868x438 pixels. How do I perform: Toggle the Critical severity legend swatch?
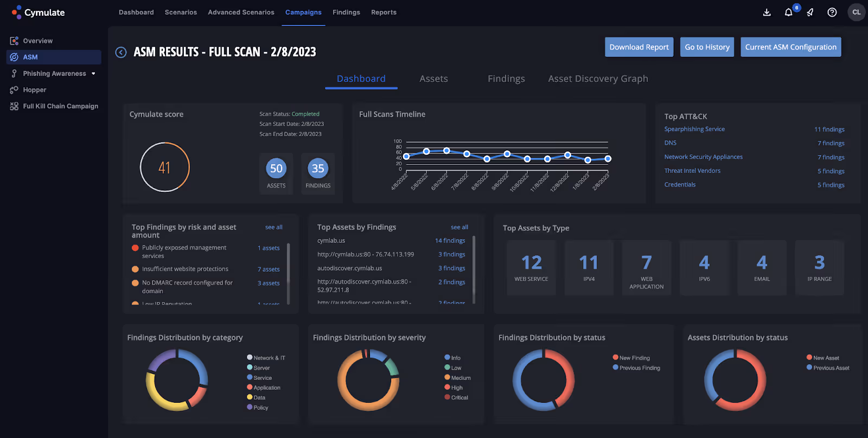447,397
